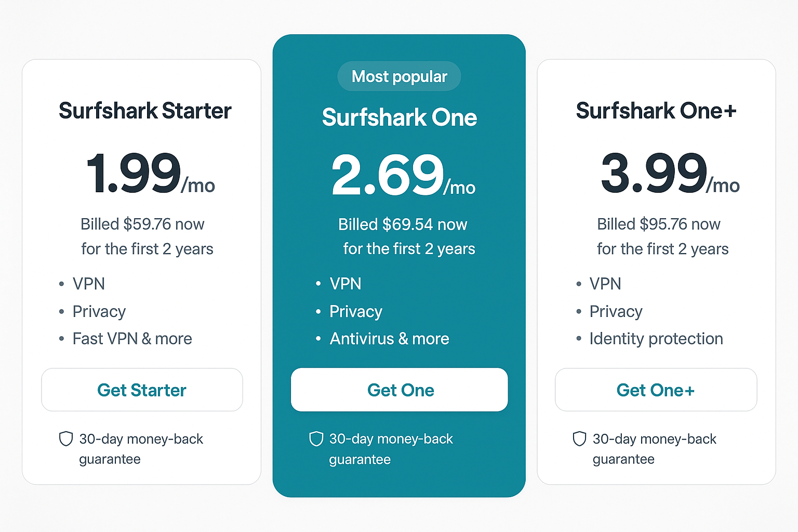This screenshot has width=798, height=532.
Task: Select the Antivirus & more bullet on One plan
Action: click(389, 338)
